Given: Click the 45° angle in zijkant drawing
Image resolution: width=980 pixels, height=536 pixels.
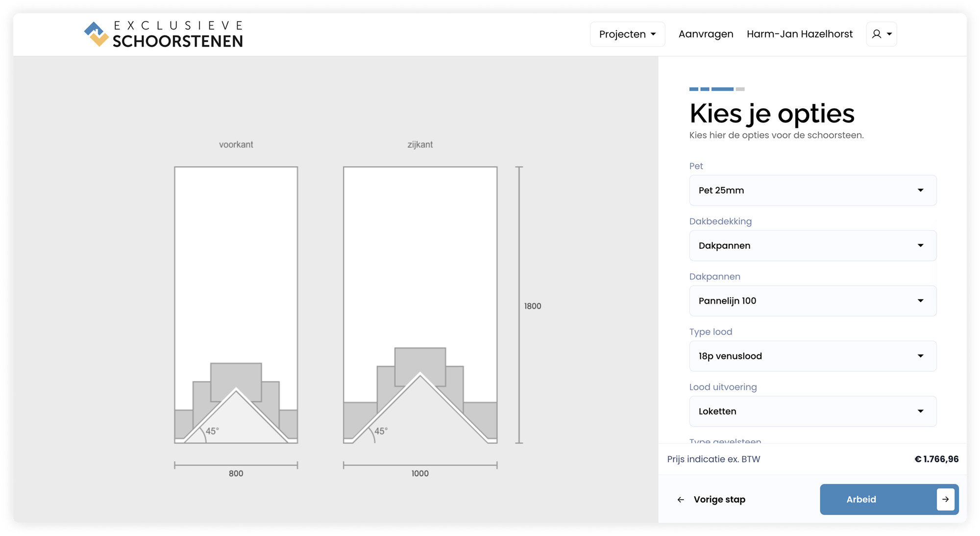Looking at the screenshot, I should [381, 431].
